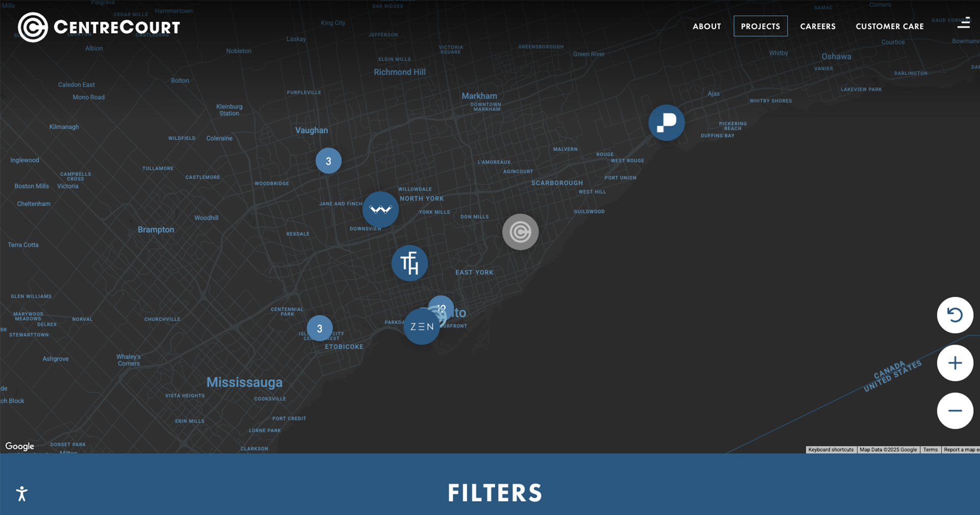Image resolution: width=980 pixels, height=515 pixels.
Task: Click the CentreCourt logo
Action: (x=99, y=27)
